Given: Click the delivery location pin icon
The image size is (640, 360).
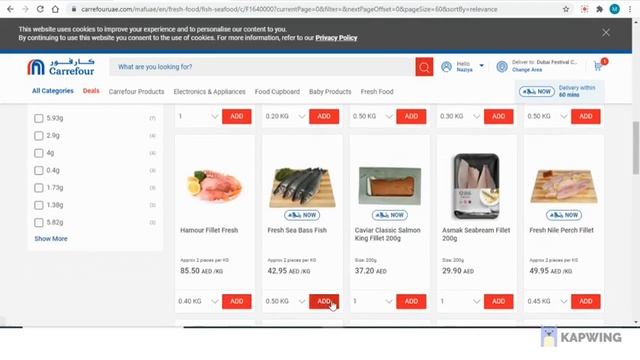Looking at the screenshot, I should pyautogui.click(x=502, y=67).
